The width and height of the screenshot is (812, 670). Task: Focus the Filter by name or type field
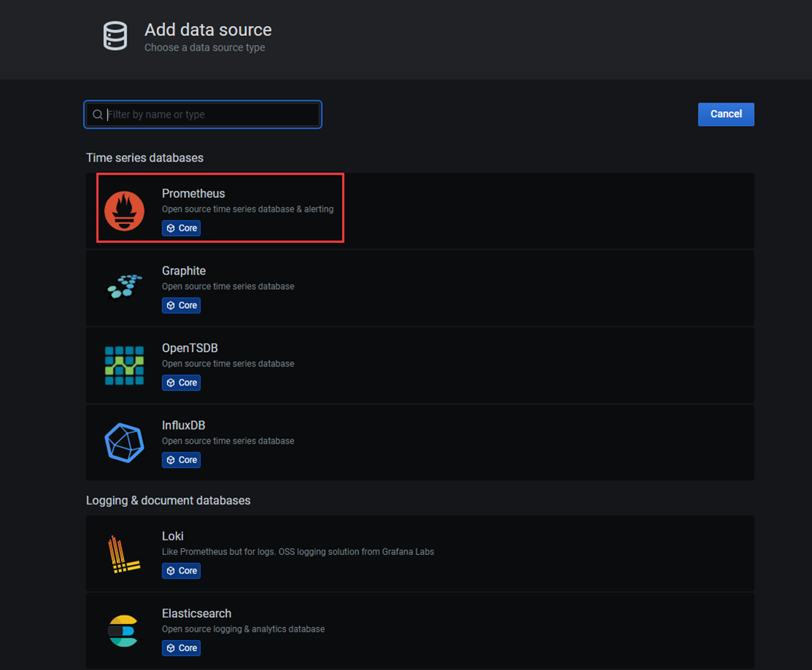[x=203, y=114]
